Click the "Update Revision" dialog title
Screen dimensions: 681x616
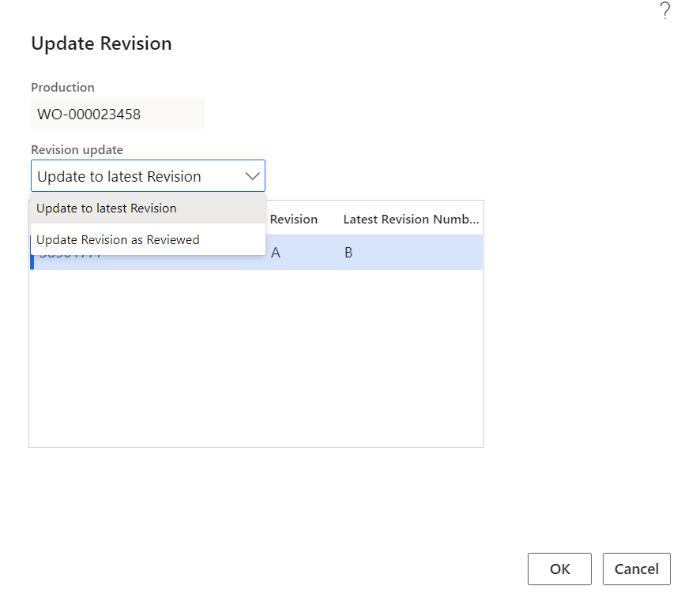[x=101, y=43]
